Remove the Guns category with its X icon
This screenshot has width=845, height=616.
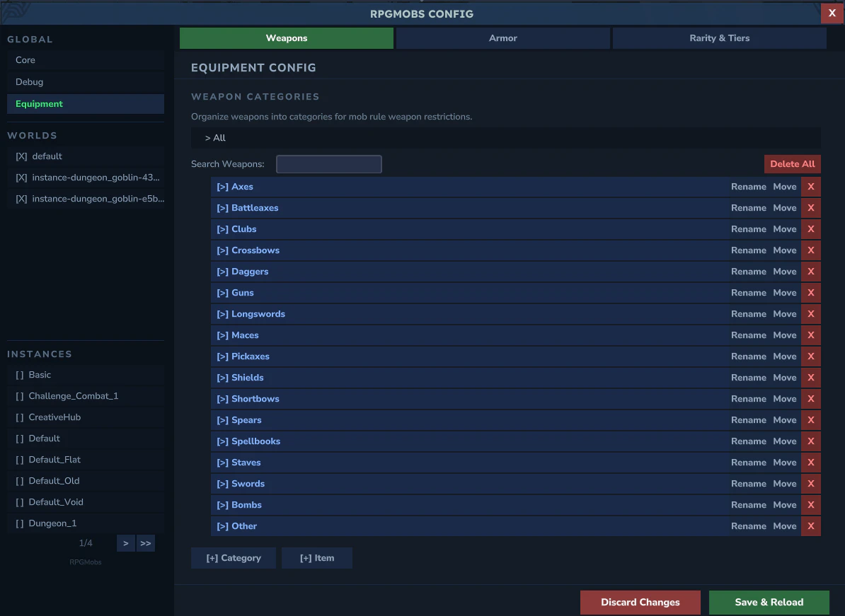tap(810, 292)
